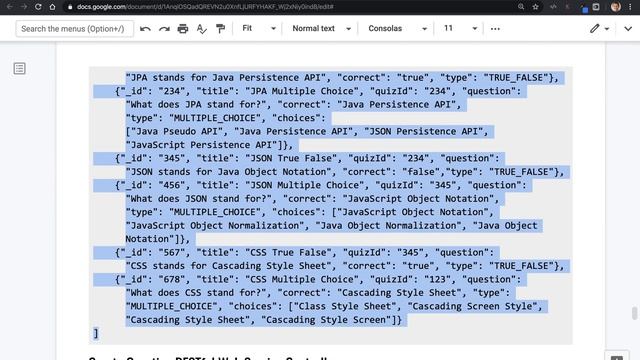Click the text "CSS True False"
The height and width of the screenshot is (360, 640).
point(288,253)
